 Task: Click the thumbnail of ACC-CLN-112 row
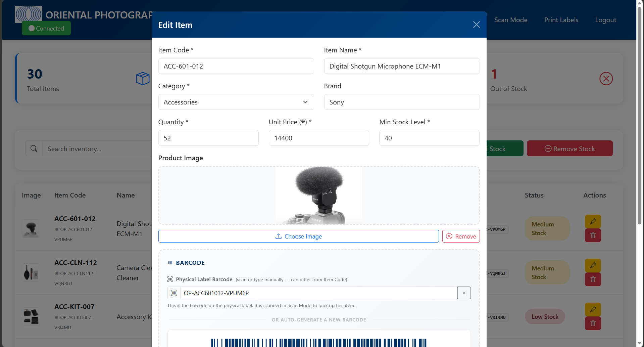pyautogui.click(x=31, y=272)
